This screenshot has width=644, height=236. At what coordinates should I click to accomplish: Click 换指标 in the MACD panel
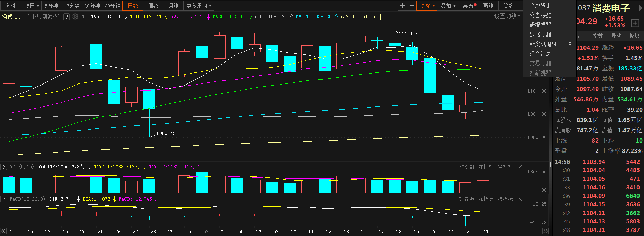coord(505,199)
